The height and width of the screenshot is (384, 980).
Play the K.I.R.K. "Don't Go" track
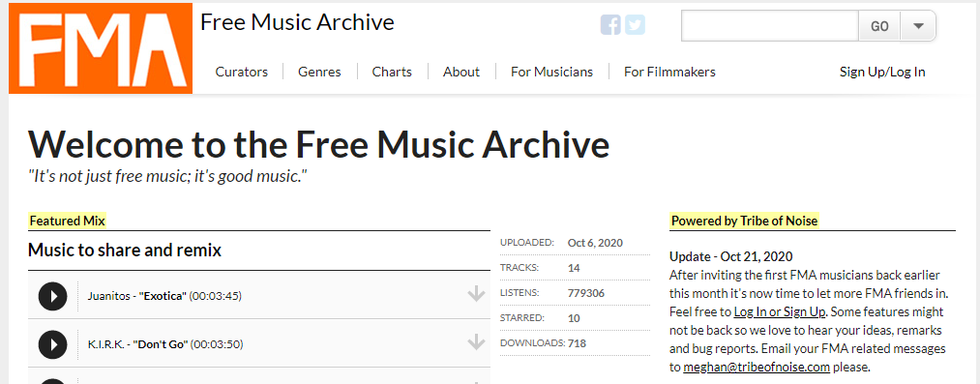click(52, 344)
